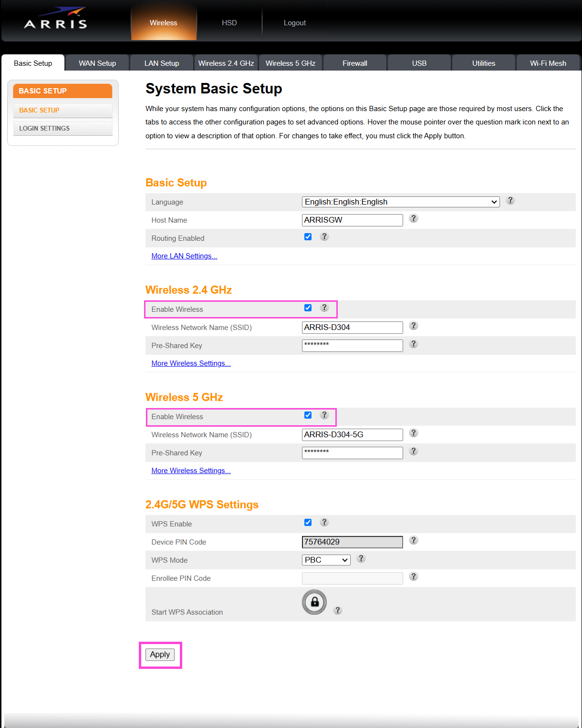Click the Enrollee PIN Code input field
The image size is (582, 728).
[x=352, y=578]
